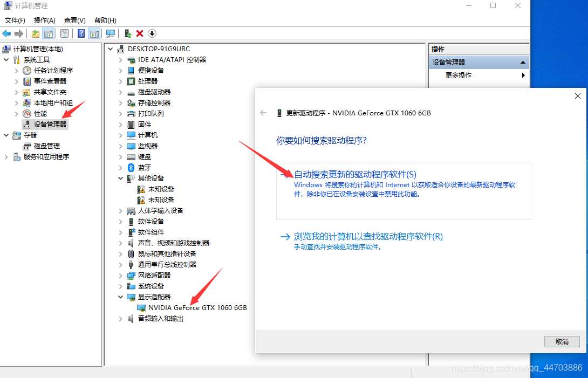Select 计算机管理(本地) root node
This screenshot has width=588, height=378.
point(38,49)
